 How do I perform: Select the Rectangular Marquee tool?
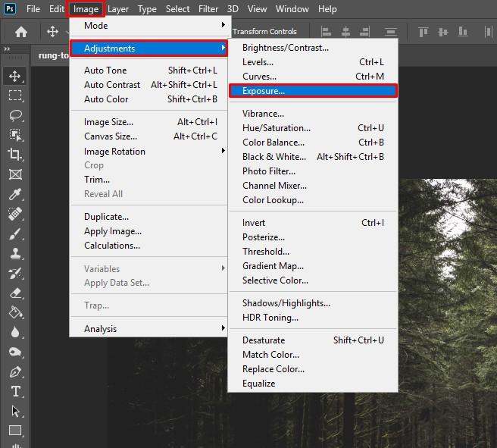point(15,95)
